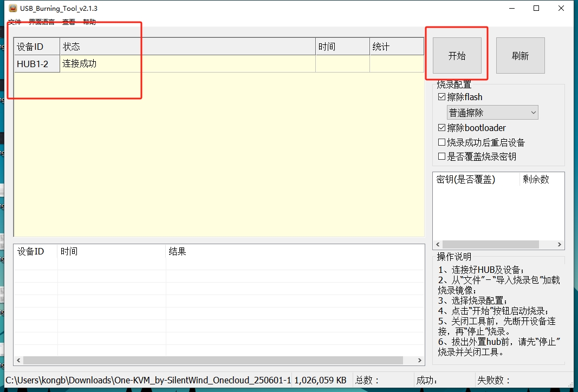The width and height of the screenshot is (578, 392).
Task: Click left arrow of key list scrollbar
Action: (x=438, y=245)
